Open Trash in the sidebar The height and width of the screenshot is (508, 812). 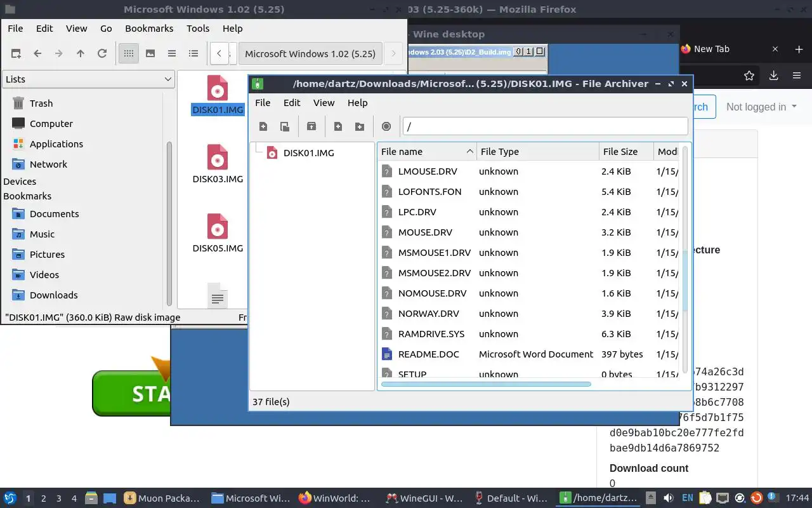click(x=41, y=104)
